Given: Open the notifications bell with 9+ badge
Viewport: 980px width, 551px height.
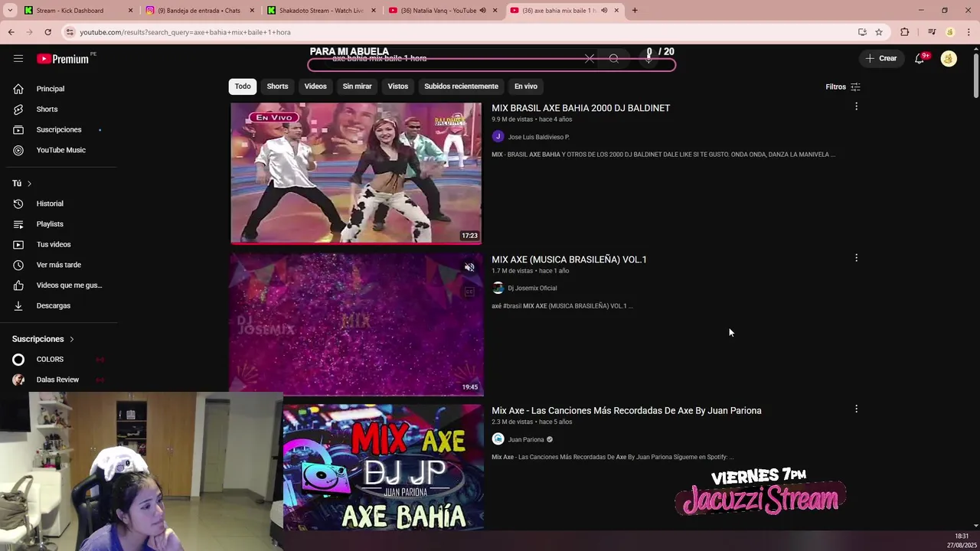Looking at the screenshot, I should tap(920, 58).
